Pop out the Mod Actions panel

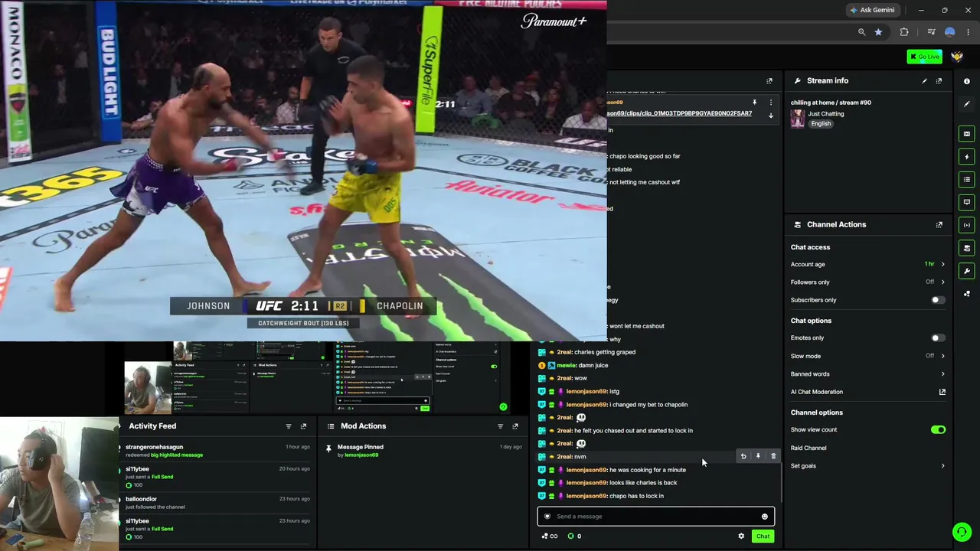point(514,426)
